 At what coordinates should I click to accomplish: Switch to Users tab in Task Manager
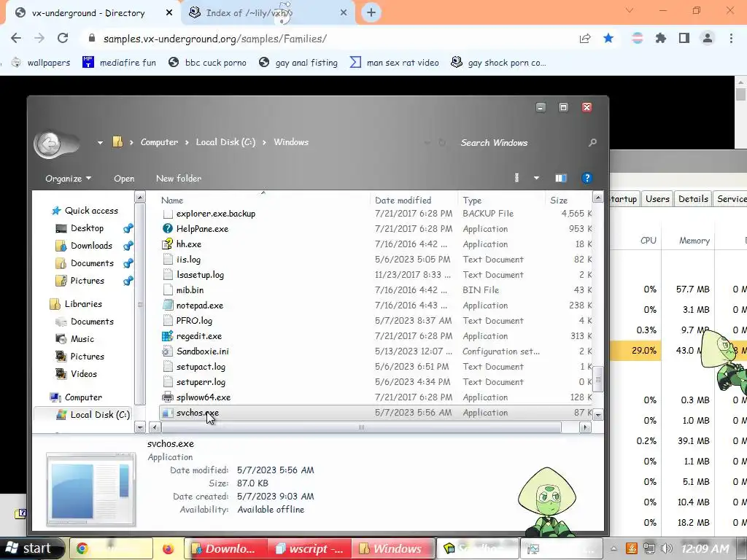pyautogui.click(x=657, y=199)
